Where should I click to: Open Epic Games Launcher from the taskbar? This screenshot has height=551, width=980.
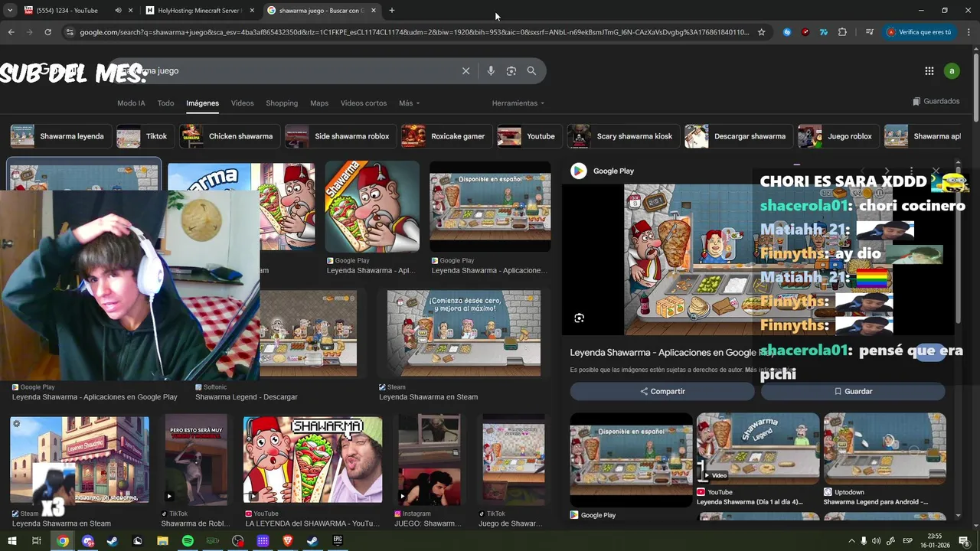point(338,541)
